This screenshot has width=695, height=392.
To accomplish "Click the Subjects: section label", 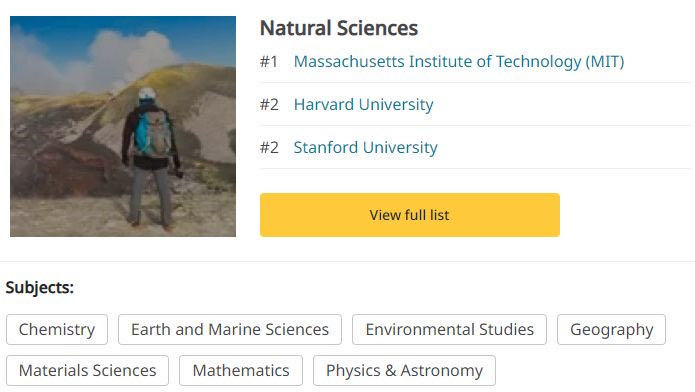I will [39, 288].
